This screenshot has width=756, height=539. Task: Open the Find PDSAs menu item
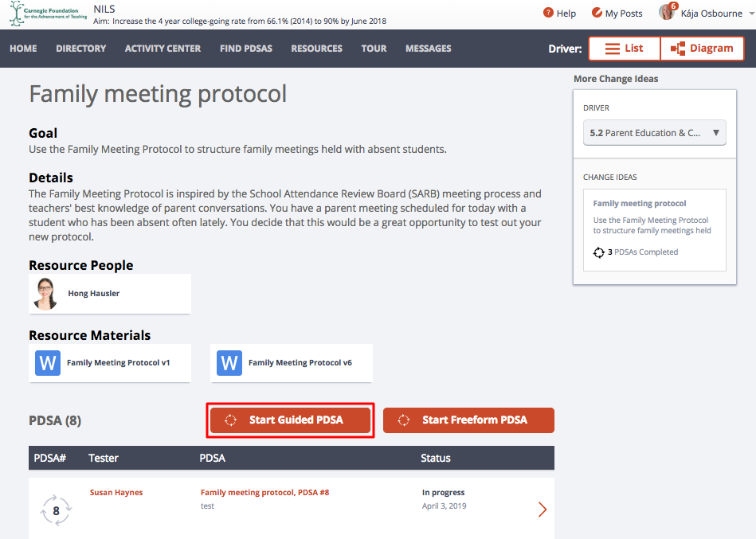point(246,49)
